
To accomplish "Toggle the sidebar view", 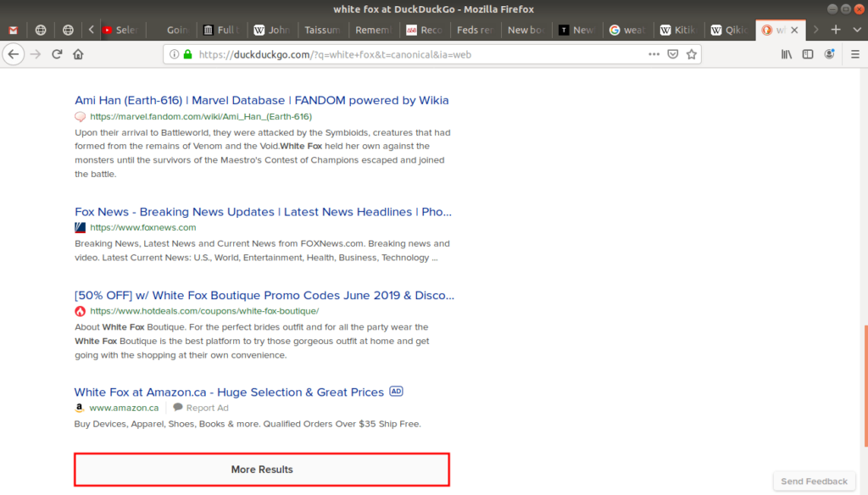I will 808,54.
